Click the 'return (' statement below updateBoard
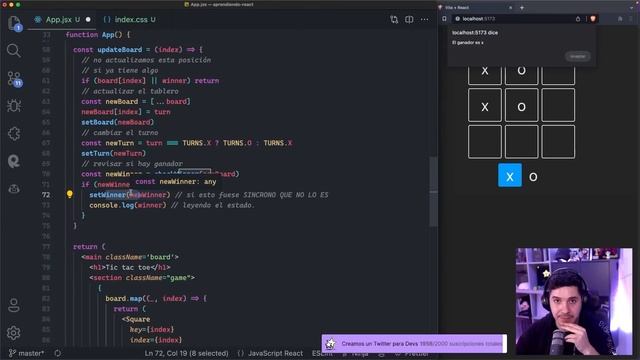The height and width of the screenshot is (360, 640). click(x=89, y=247)
